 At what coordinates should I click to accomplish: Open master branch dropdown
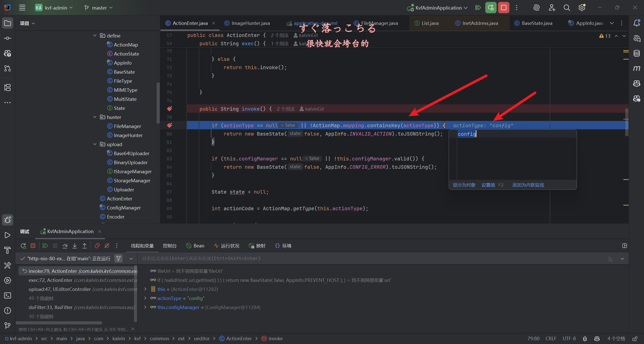pyautogui.click(x=99, y=8)
